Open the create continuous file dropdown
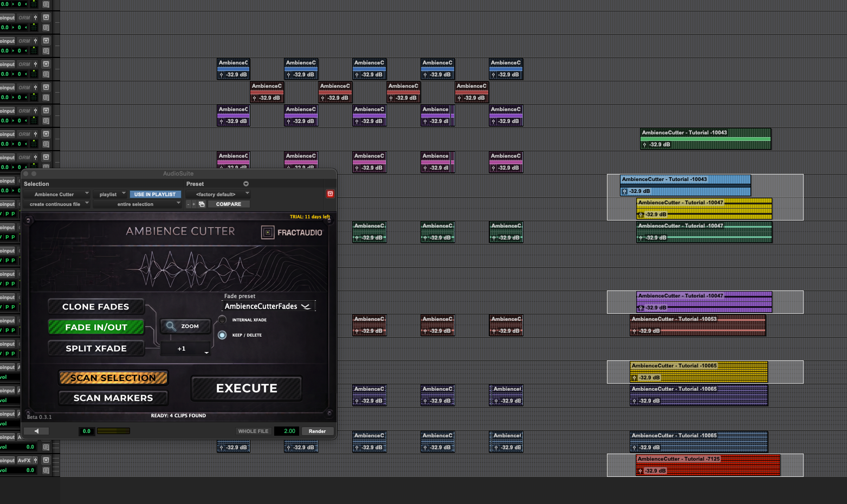 [x=56, y=204]
